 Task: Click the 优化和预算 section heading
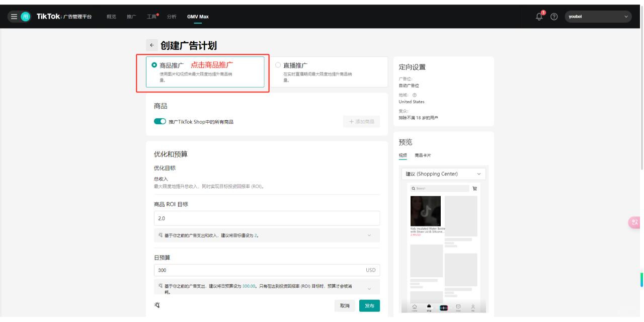pyautogui.click(x=171, y=153)
